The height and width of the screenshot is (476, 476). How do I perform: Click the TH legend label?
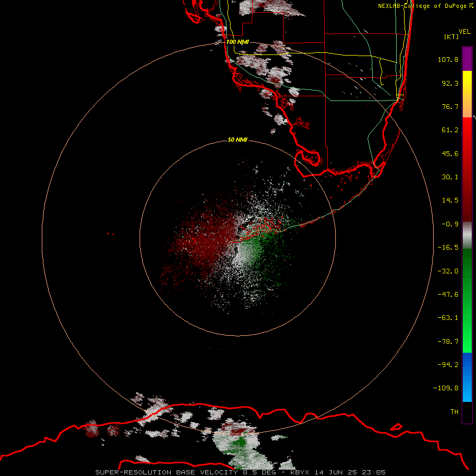(454, 412)
